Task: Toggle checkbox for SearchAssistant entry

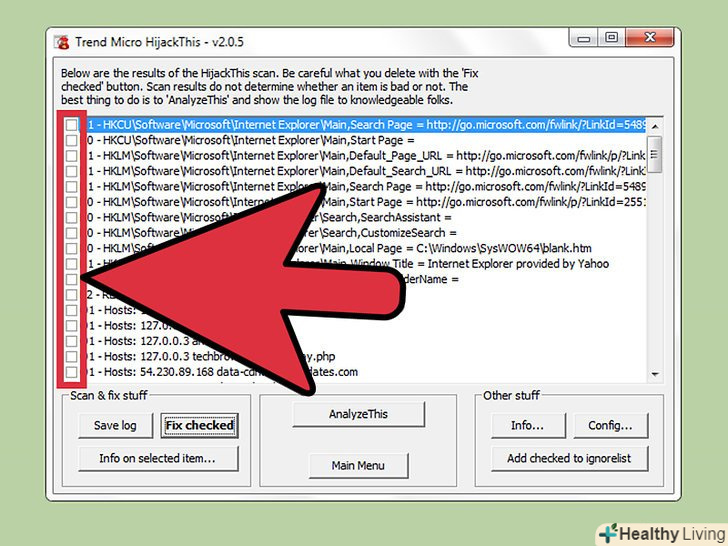Action: (71, 217)
